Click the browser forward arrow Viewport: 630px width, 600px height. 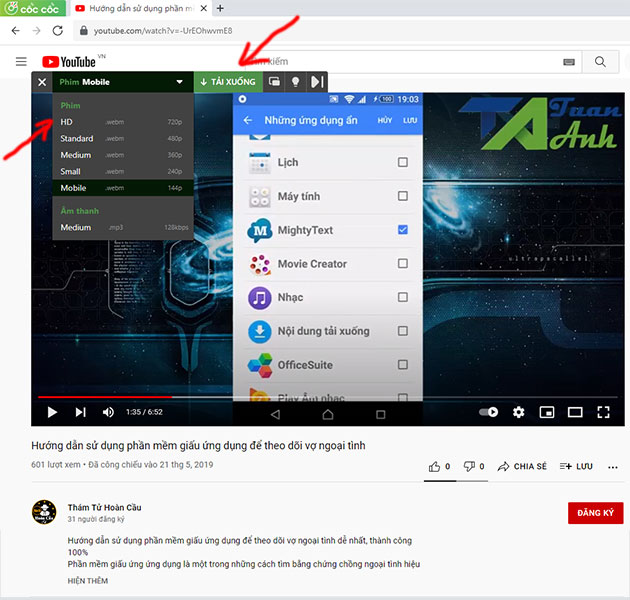click(x=37, y=31)
